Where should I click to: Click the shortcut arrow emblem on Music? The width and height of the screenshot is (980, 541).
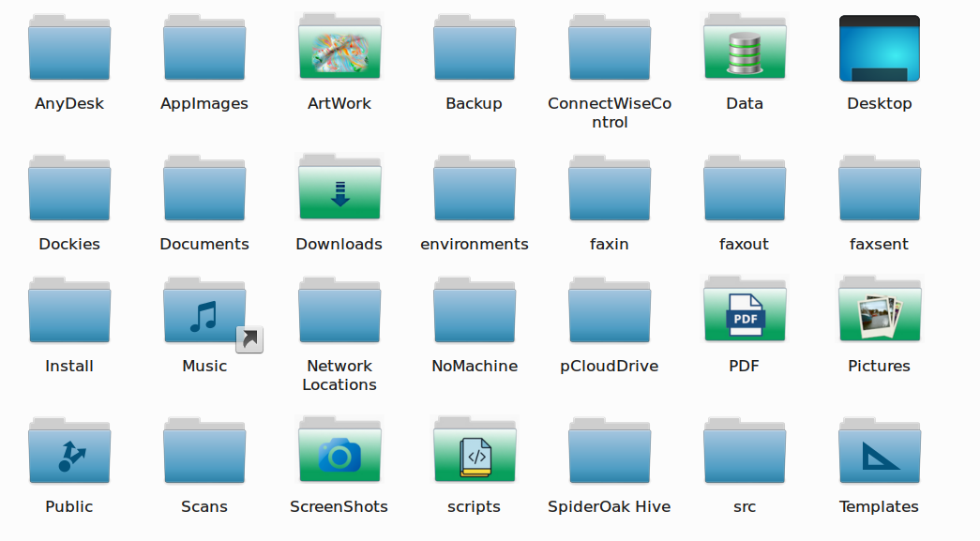coord(249,339)
